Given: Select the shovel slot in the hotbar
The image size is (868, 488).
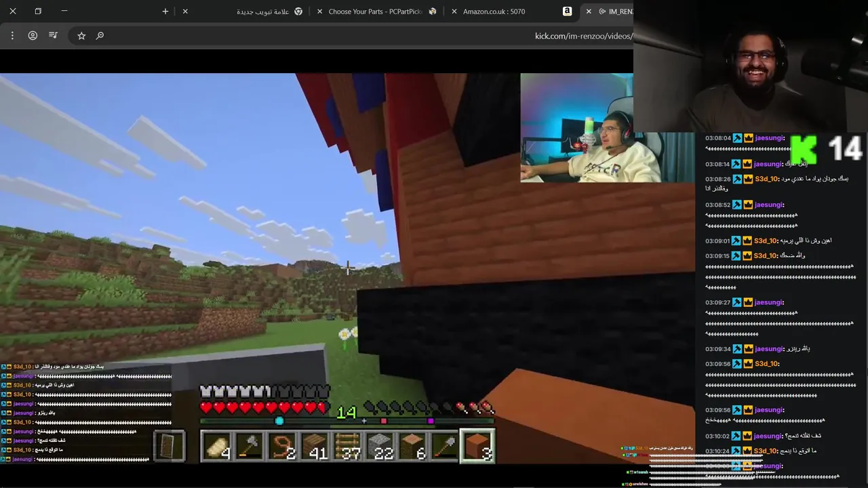Looking at the screenshot, I should click(x=445, y=446).
